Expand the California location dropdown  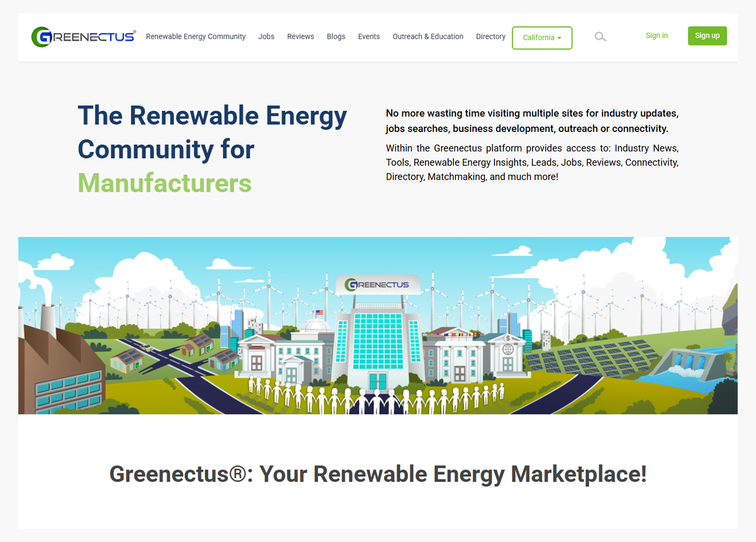(542, 38)
